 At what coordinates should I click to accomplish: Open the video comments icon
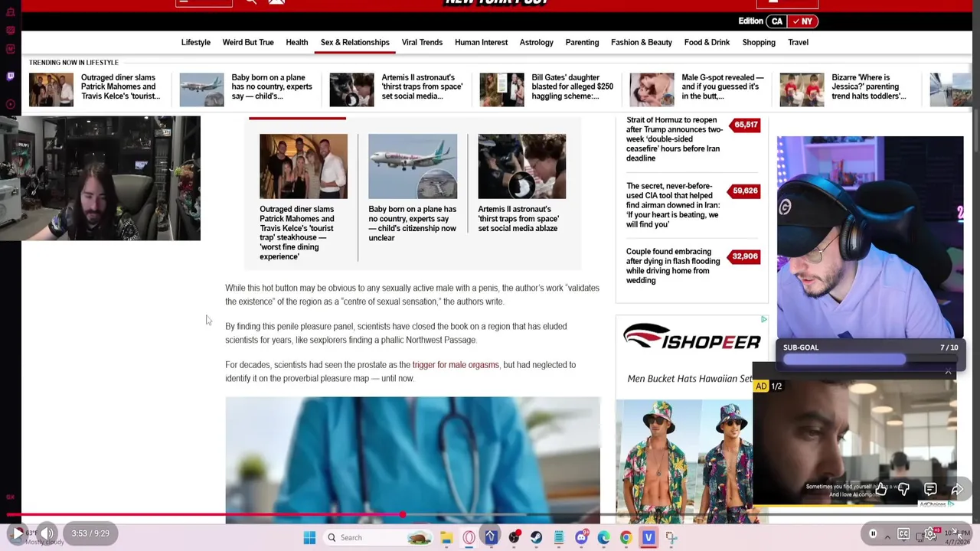coord(930,489)
